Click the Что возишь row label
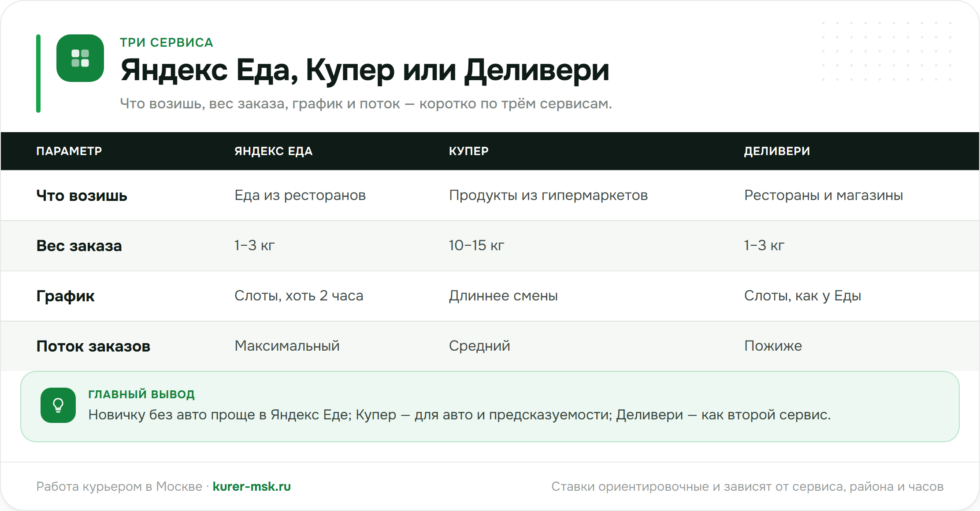This screenshot has height=511, width=980. [x=82, y=196]
